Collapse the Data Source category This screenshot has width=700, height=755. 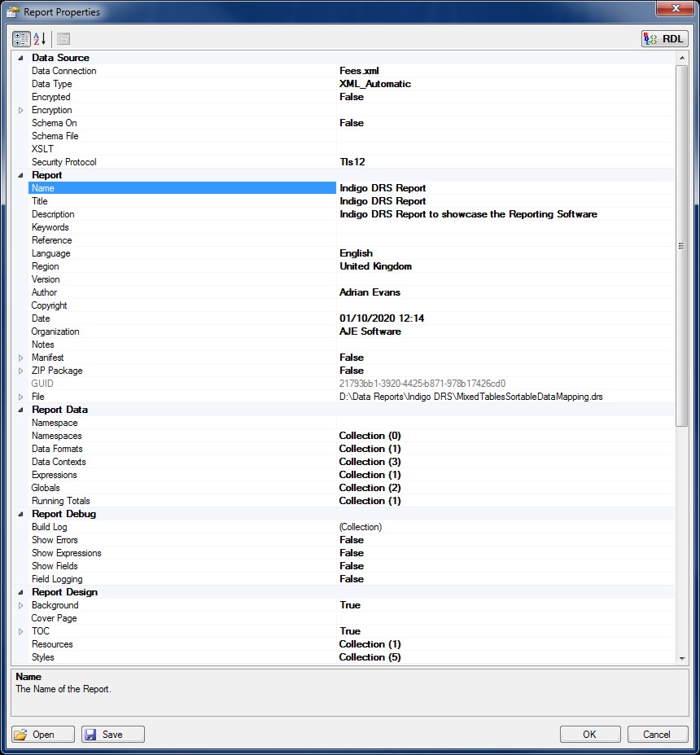pos(20,58)
